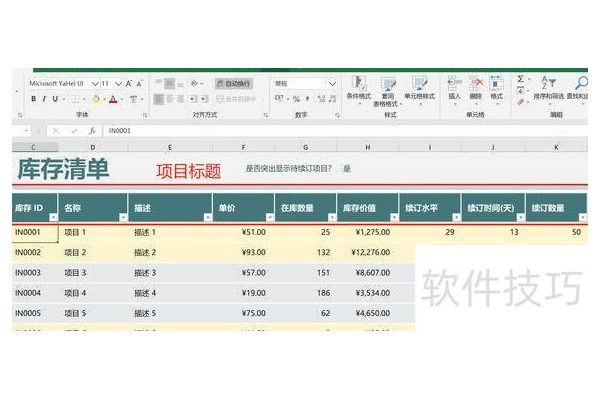The height and width of the screenshot is (400, 600).
Task: Open number group dialog launcher
Action: (338, 115)
